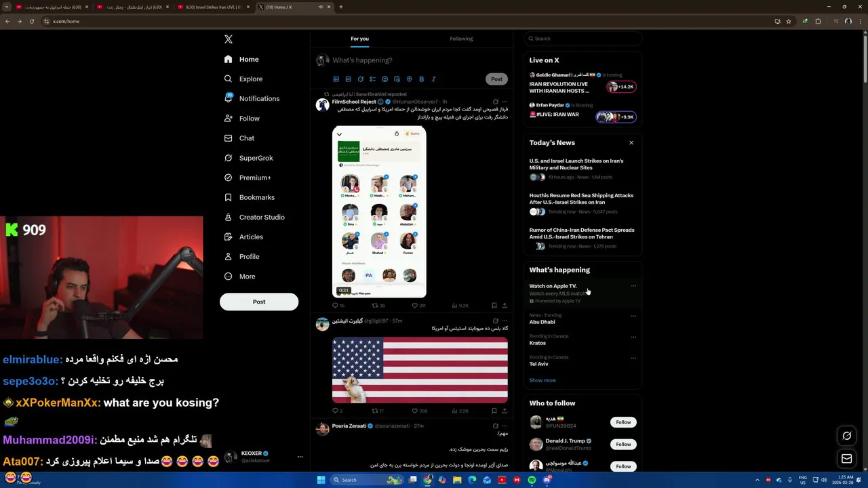Open more options on Pouria Zeraati post
Screen dimensions: 868x488
[505, 426]
